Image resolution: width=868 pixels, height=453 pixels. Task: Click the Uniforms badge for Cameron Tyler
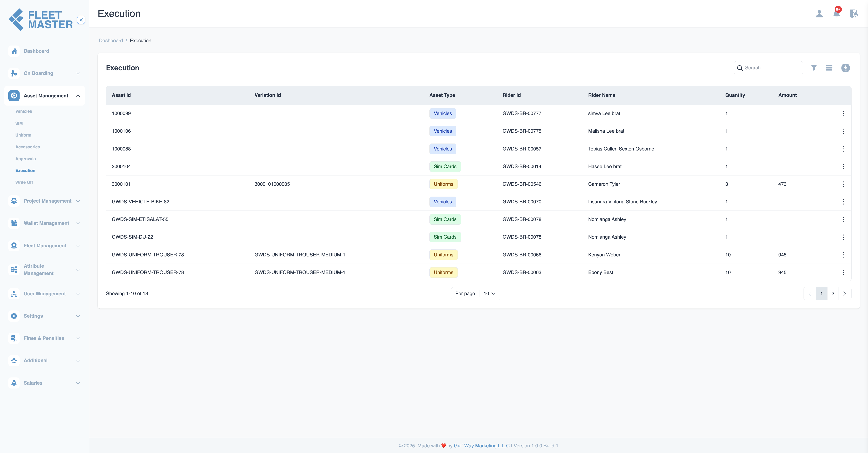pyautogui.click(x=443, y=184)
